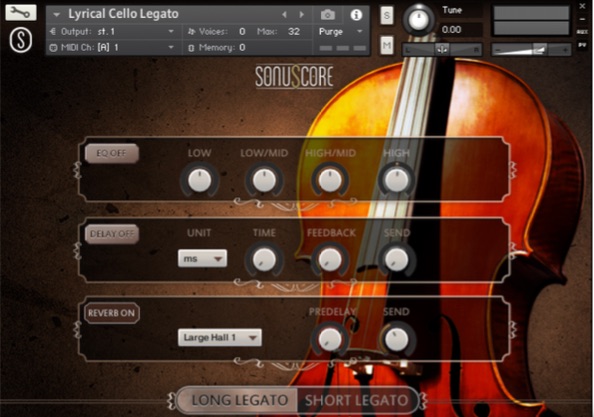Viewport: 594px width, 417px height.
Task: Solo the instrument with S button
Action: (x=386, y=16)
